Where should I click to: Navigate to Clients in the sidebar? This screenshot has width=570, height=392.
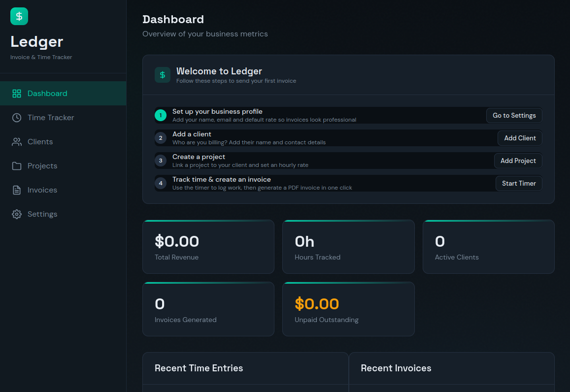[x=63, y=142]
